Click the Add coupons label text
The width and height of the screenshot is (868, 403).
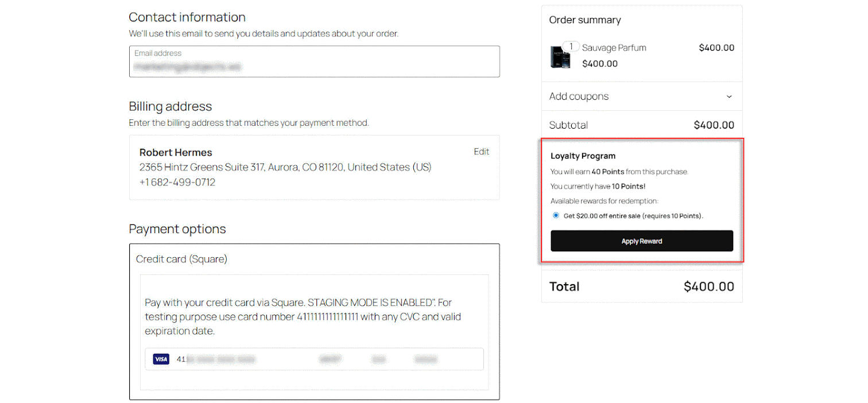point(579,96)
